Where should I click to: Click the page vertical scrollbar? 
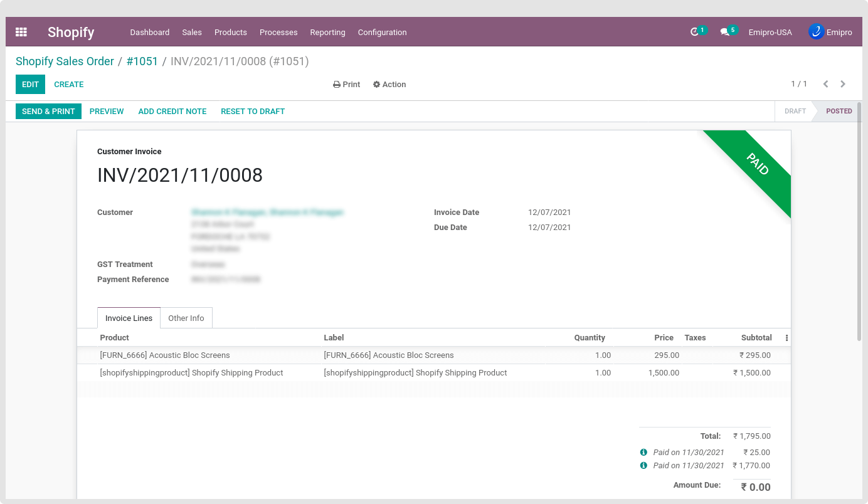[x=859, y=219]
